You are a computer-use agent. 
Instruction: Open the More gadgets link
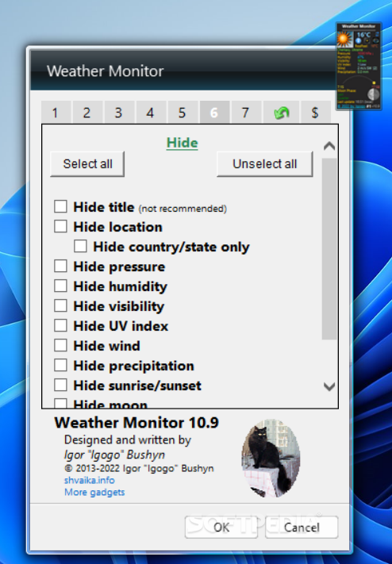click(x=94, y=492)
